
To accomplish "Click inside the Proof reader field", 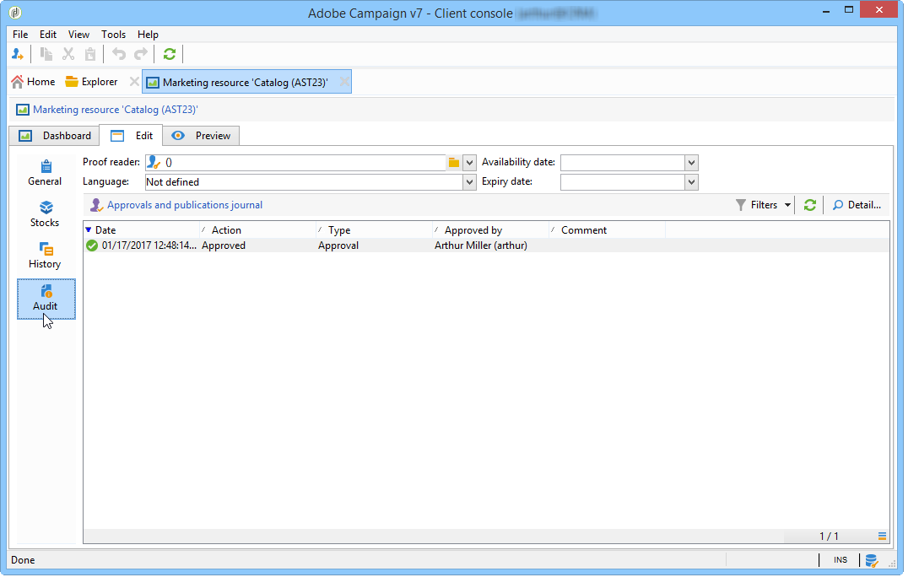I will (295, 164).
